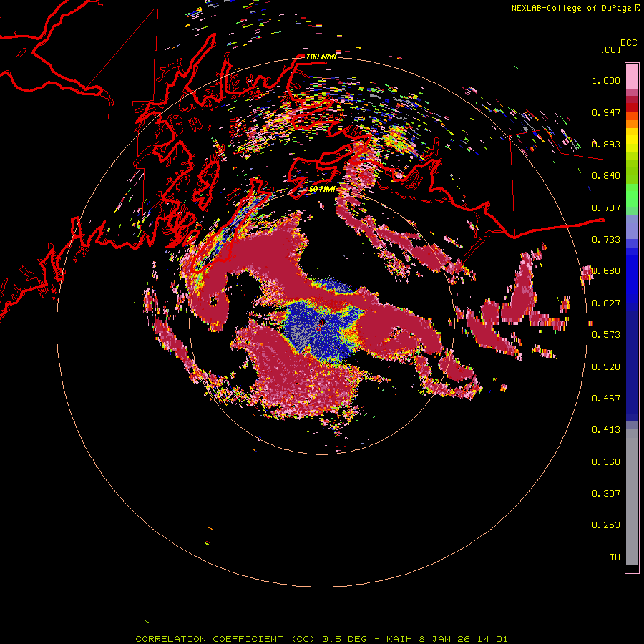Select the 0.840 legend value
The image size is (644, 644).
[x=606, y=176]
